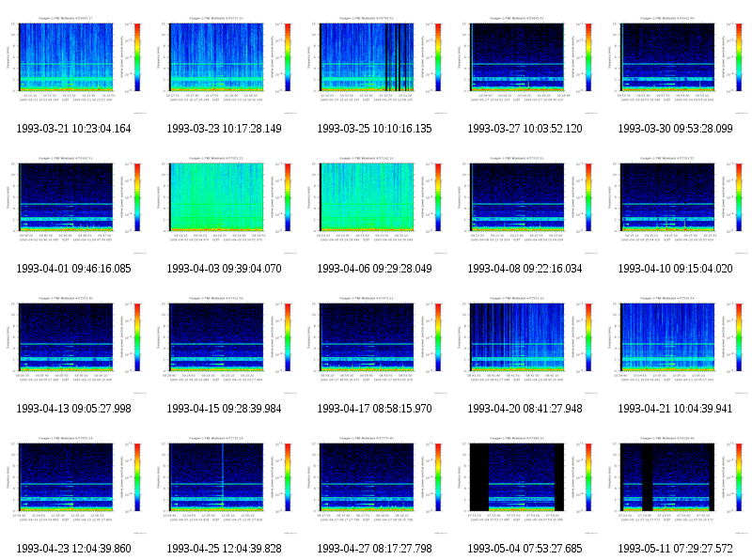
Task: Click the caption text 1993-05-11 07:29:27.572
Action: point(675,549)
